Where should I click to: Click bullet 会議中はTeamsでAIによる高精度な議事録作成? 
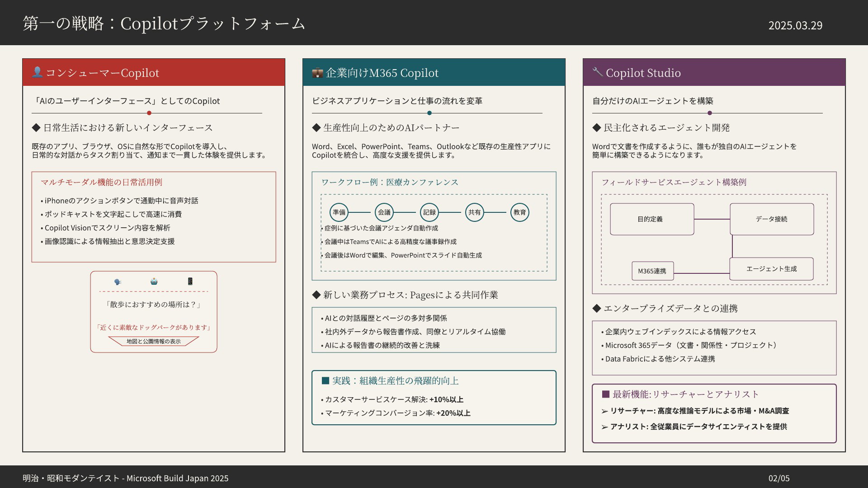click(x=389, y=242)
